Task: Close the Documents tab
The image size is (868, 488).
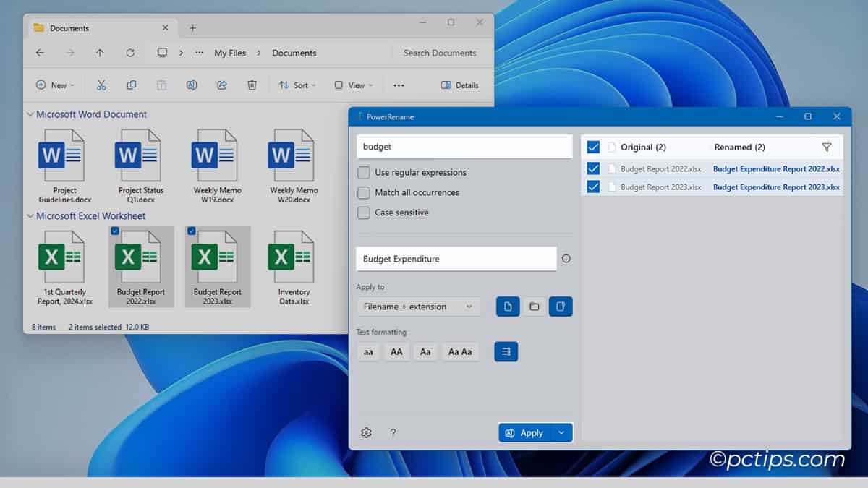Action: pyautogui.click(x=165, y=28)
